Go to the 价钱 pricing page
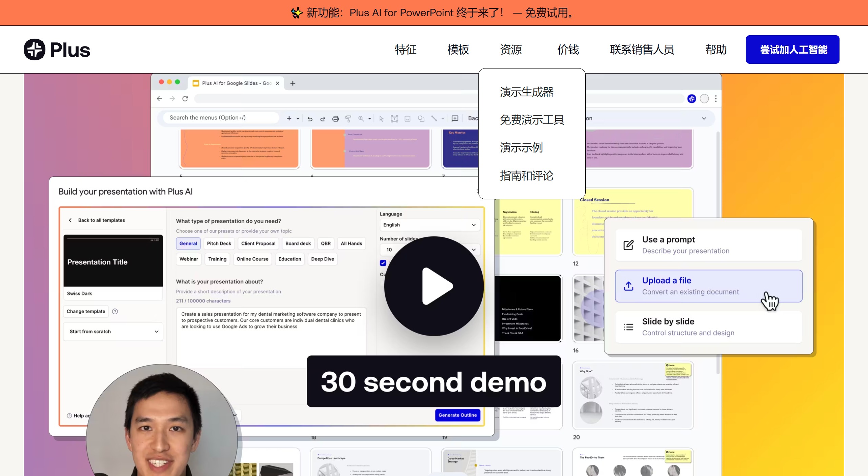 tap(568, 49)
